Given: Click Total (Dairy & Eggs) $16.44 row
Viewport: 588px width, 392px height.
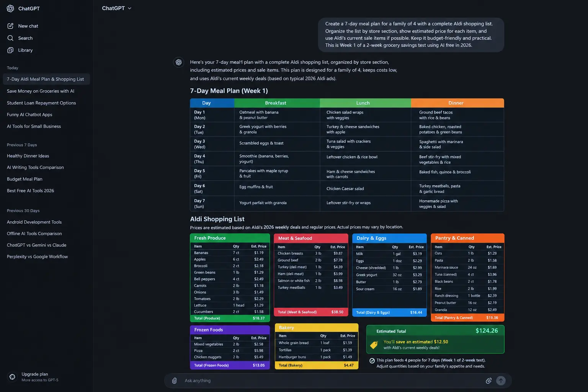Looking at the screenshot, I should (x=389, y=312).
